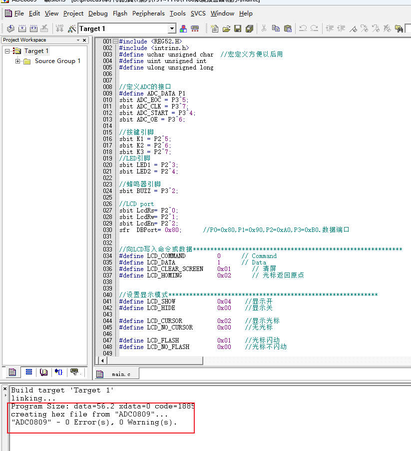Click the Indent selected text icon
The image size is (411, 451).
(x=329, y=29)
